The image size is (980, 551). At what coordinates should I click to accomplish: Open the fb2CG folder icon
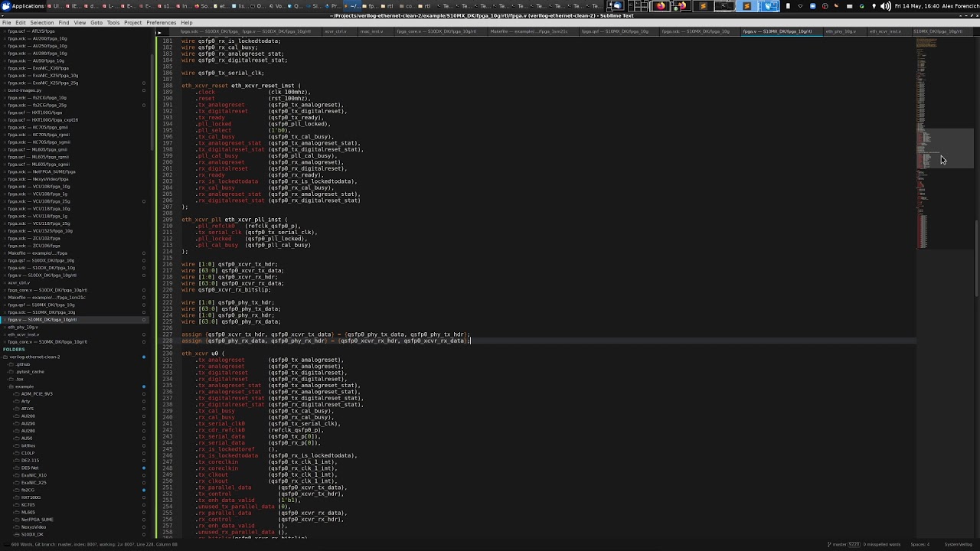(x=17, y=490)
